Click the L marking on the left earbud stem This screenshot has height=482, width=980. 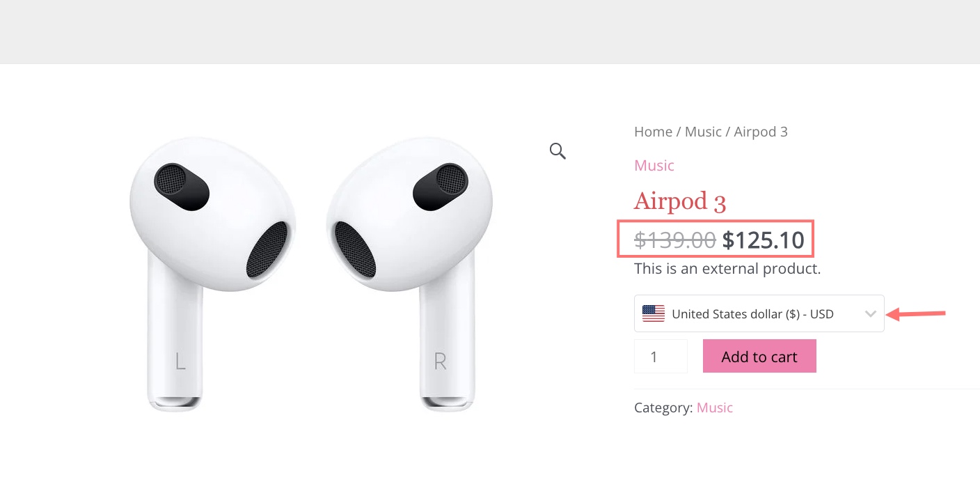pos(180,361)
